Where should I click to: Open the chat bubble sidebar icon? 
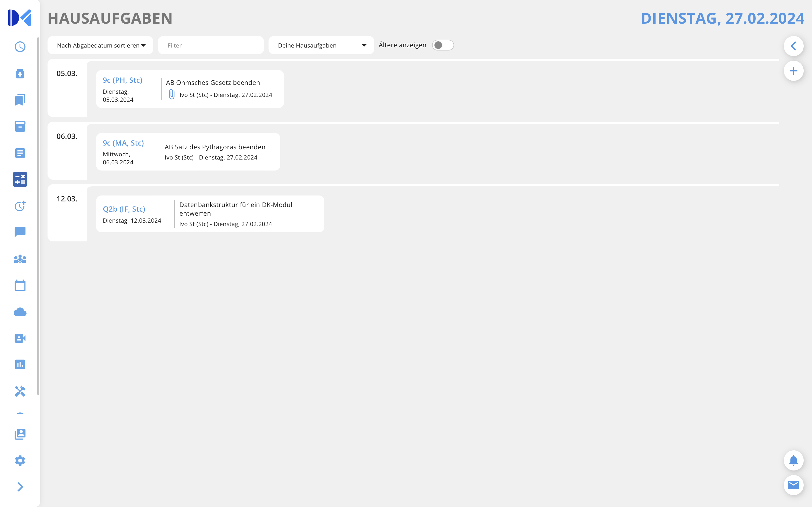(x=20, y=232)
